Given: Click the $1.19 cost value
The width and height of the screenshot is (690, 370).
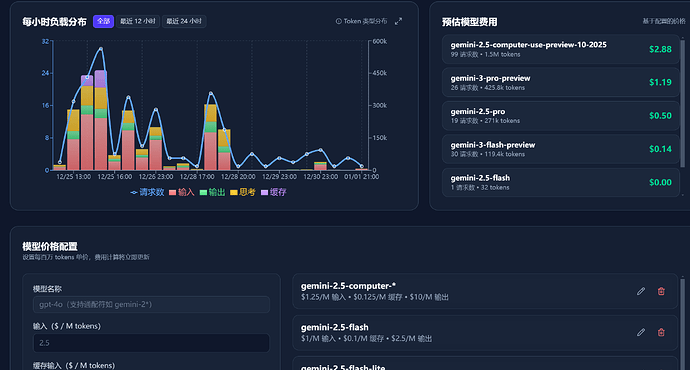Looking at the screenshot, I should [660, 82].
